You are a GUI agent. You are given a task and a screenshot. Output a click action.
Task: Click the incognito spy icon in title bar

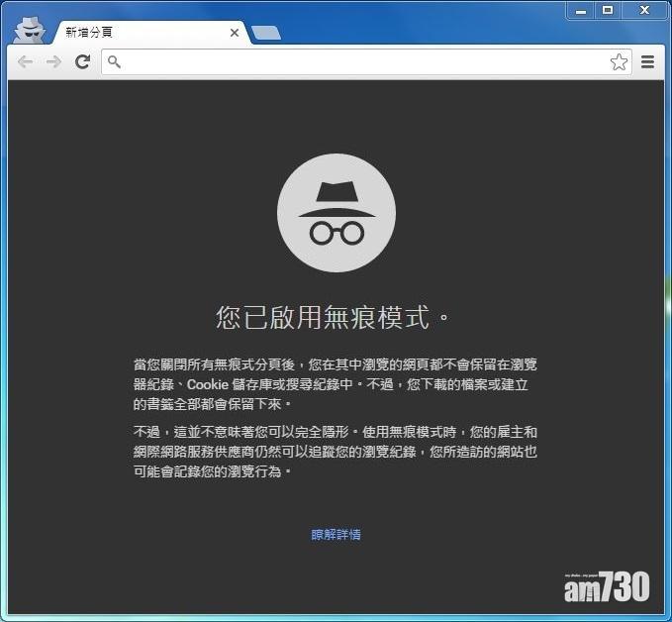[30, 31]
